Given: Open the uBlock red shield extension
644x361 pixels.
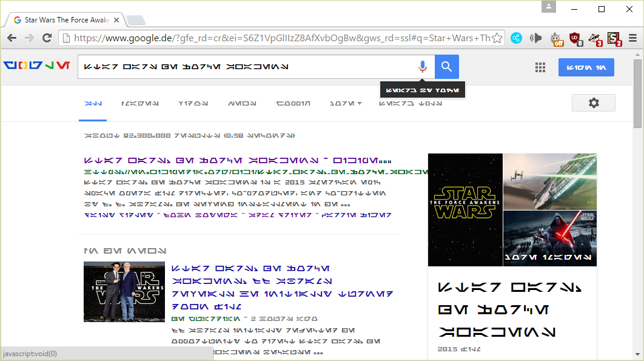Looking at the screenshot, I should (x=575, y=39).
